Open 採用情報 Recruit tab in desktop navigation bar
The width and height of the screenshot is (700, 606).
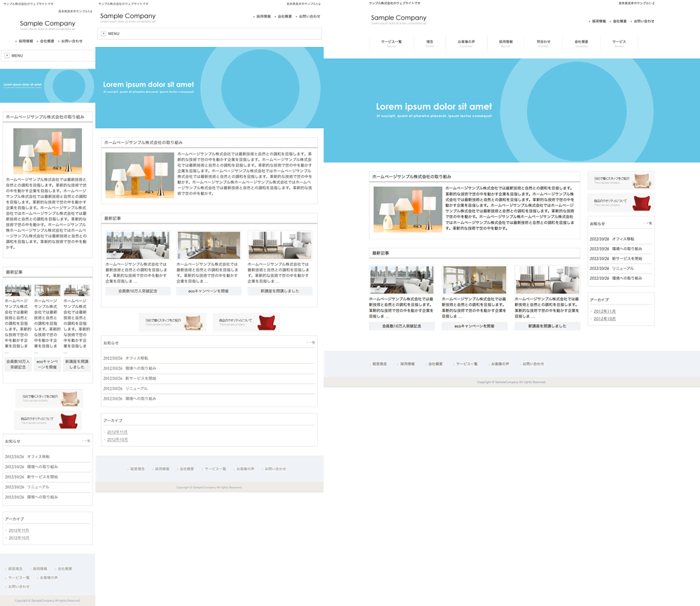click(x=506, y=43)
